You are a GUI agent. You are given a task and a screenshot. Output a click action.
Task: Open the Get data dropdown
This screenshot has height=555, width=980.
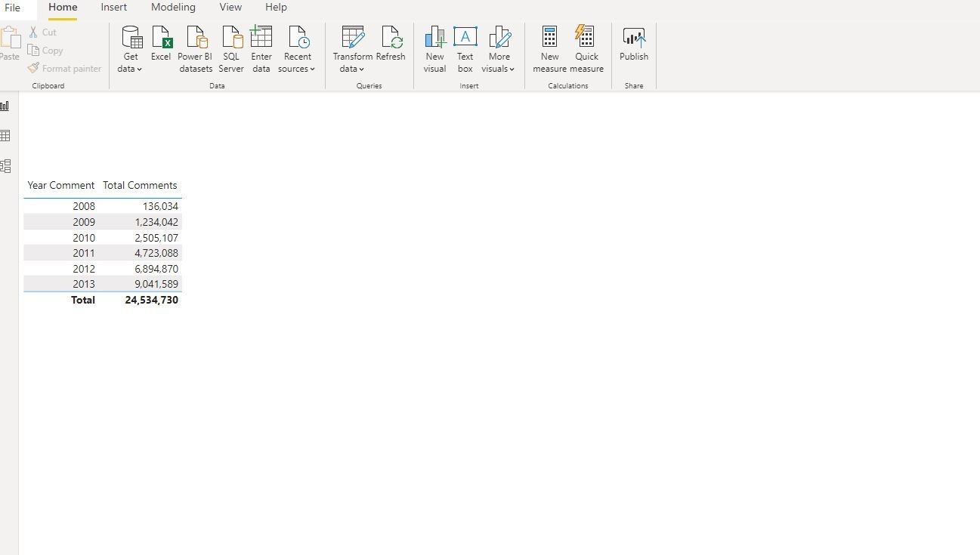click(131, 50)
